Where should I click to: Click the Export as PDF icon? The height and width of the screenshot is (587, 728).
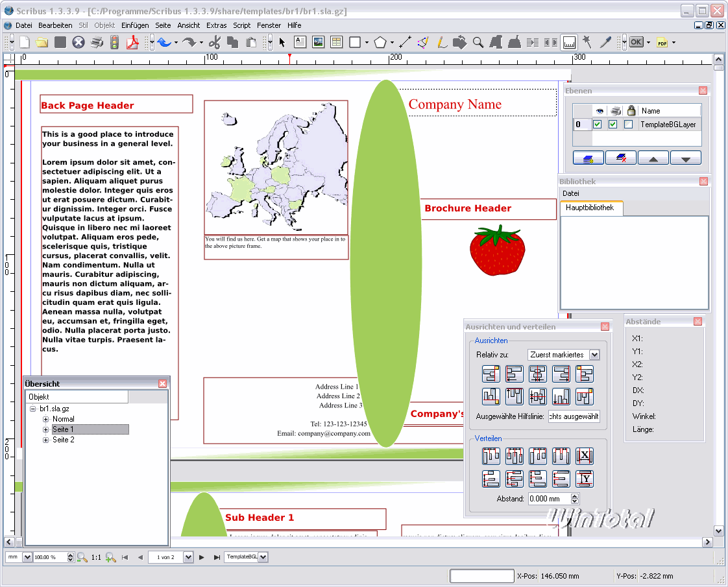point(133,43)
